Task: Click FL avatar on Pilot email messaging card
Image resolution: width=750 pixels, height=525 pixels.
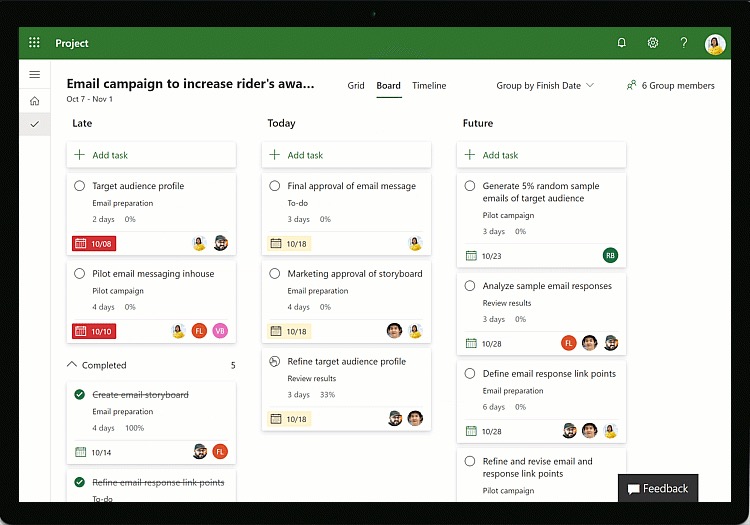Action: tap(199, 330)
